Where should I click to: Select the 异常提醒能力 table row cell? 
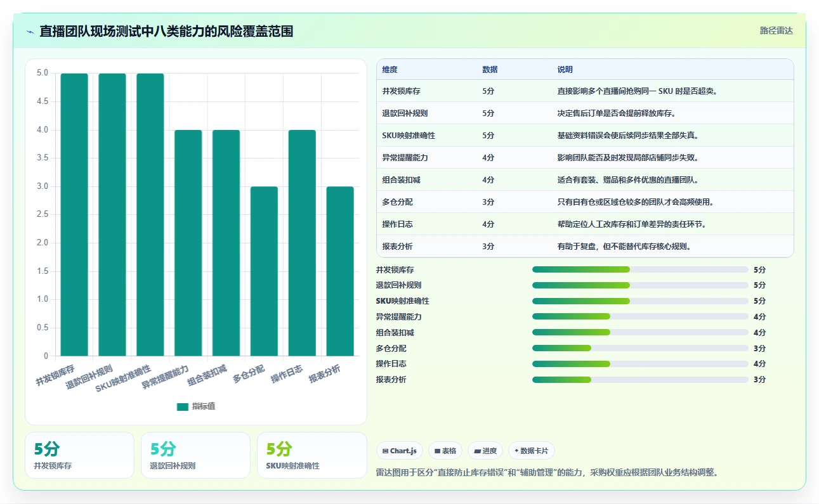click(x=405, y=158)
